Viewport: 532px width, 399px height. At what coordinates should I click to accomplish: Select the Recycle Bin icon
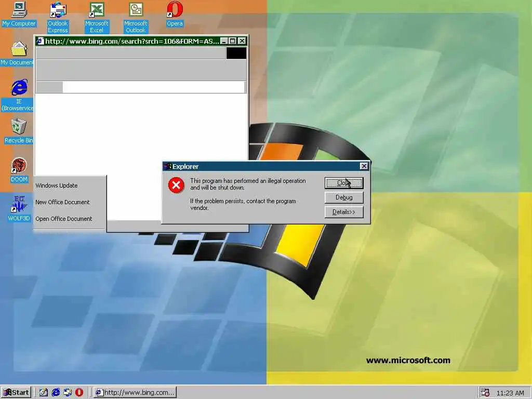tap(19, 131)
